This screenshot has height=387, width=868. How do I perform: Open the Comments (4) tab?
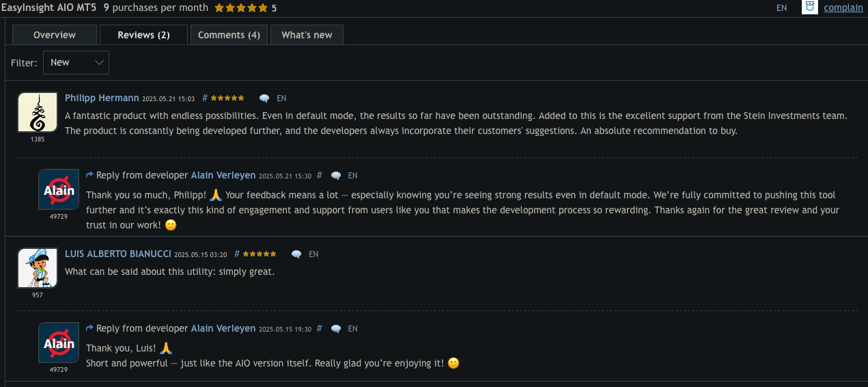click(229, 35)
